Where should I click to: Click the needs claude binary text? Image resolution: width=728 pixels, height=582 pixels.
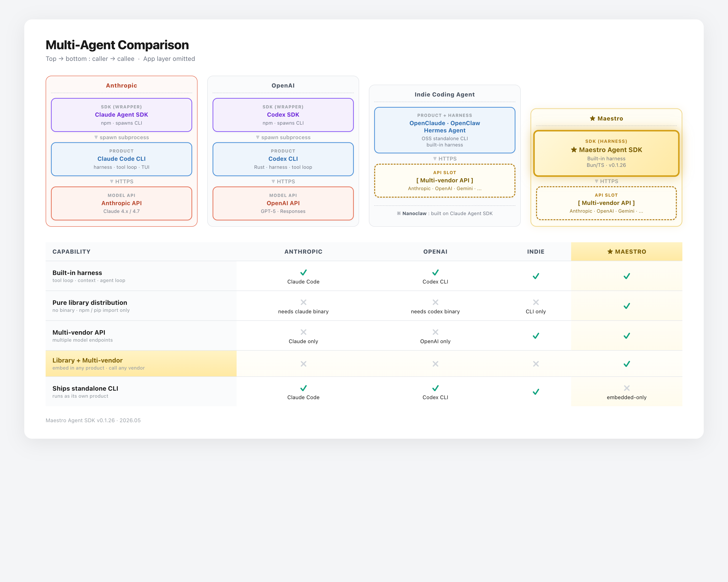304,311
